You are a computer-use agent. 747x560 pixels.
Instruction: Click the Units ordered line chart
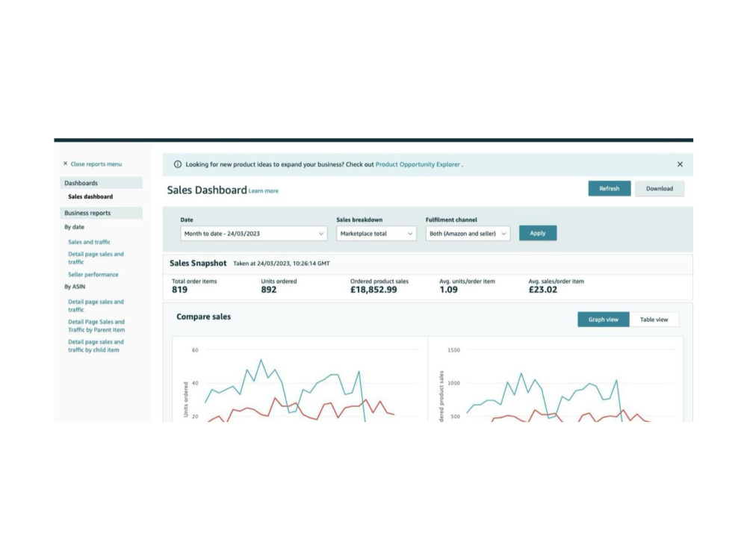click(300, 379)
